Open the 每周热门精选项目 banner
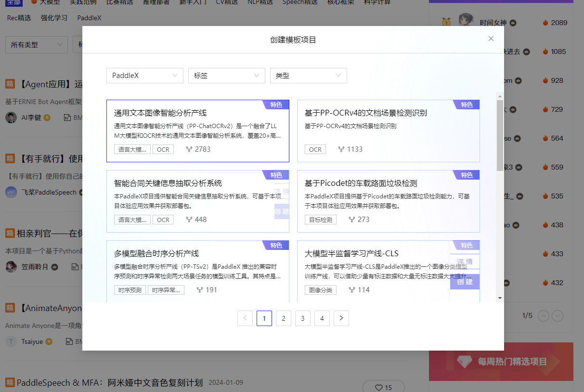The width and height of the screenshot is (584, 392). pyautogui.click(x=501, y=362)
